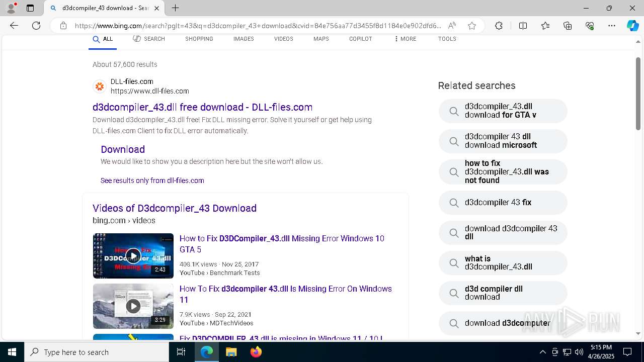Close the d3dcompiler_43 download tab
Screen dimensions: 644x362
pos(156,8)
